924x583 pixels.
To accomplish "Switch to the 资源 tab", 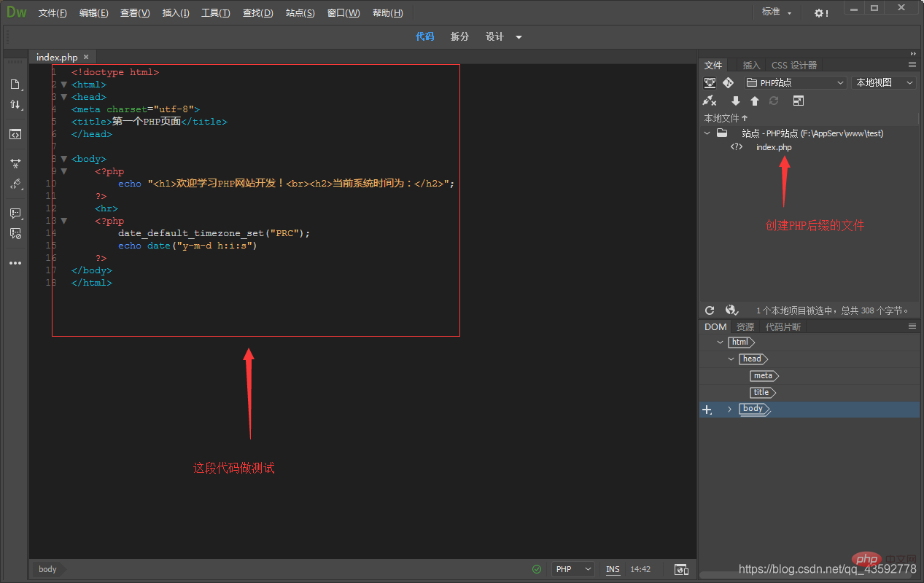I will (x=745, y=326).
